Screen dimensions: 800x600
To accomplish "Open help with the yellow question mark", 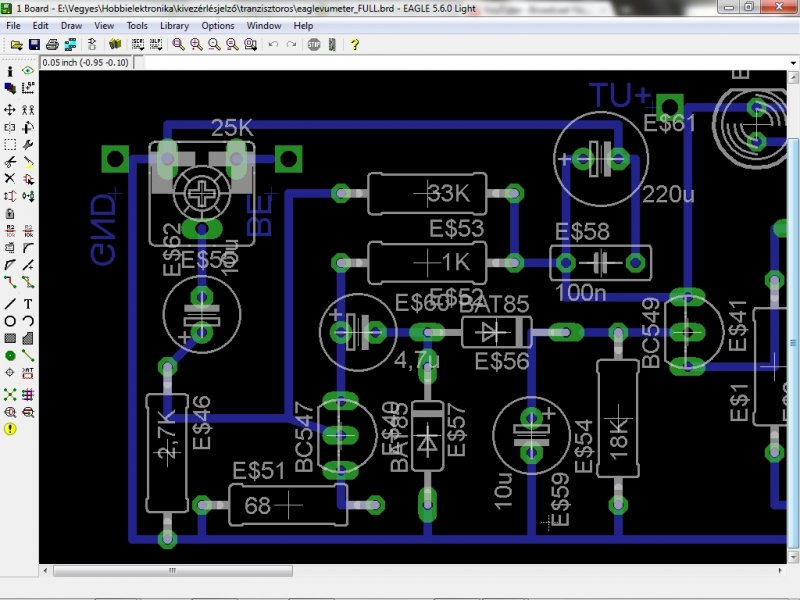I will [x=355, y=45].
